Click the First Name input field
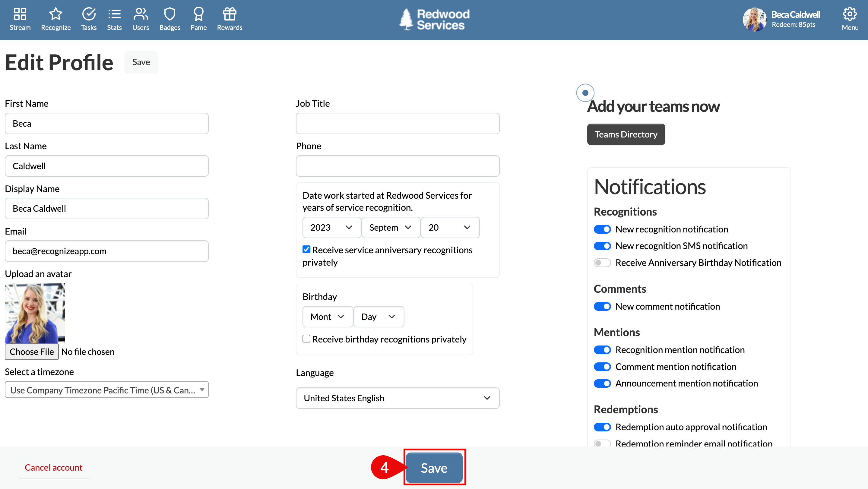868x489 pixels. (x=106, y=124)
